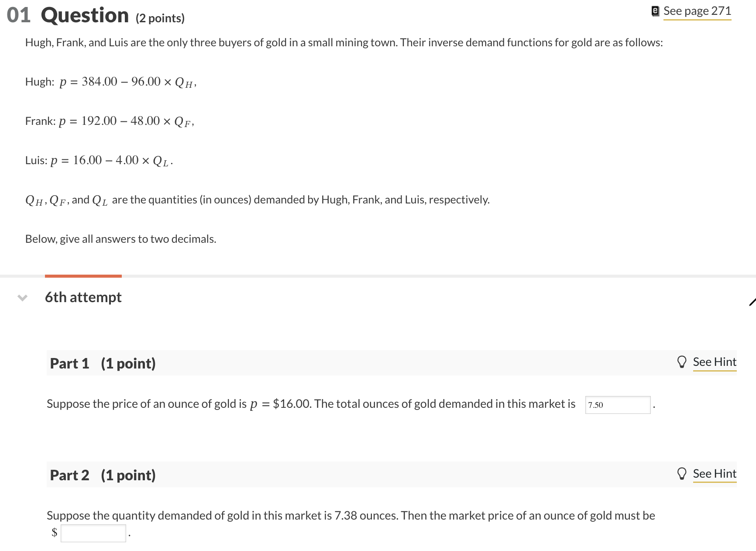756x551 pixels.
Task: Click the lightbulb next to Part 2 See Hint
Action: pos(682,473)
